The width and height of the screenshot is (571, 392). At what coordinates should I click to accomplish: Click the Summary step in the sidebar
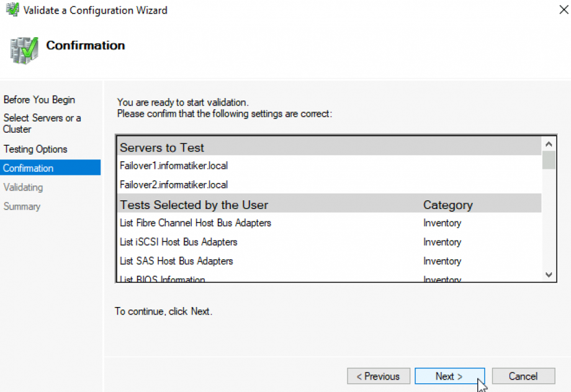pos(22,206)
